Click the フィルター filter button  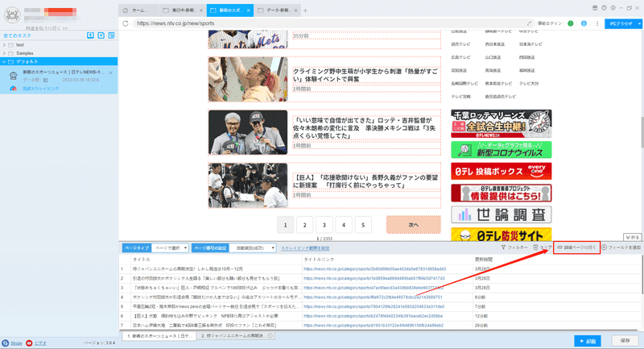pos(514,247)
